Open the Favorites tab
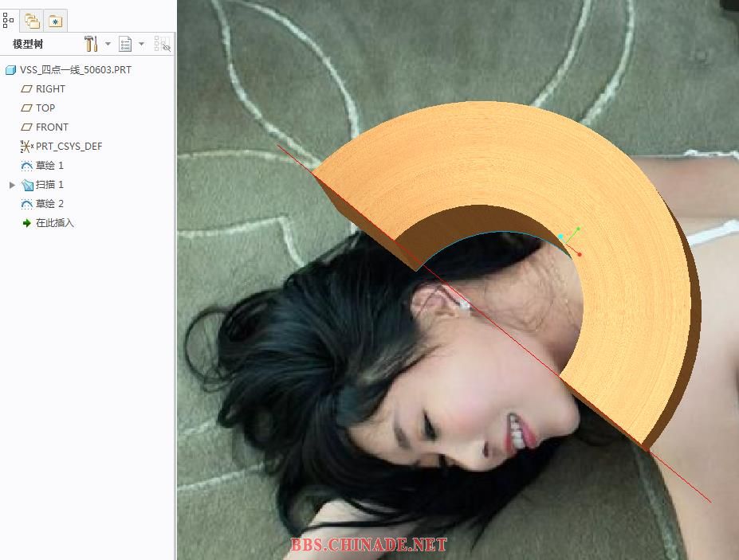Viewport: 739px width, 560px height. pyautogui.click(x=55, y=21)
